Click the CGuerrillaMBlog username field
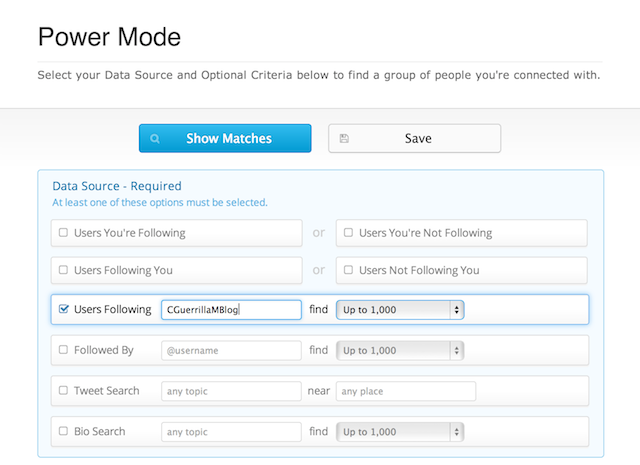This screenshot has width=640, height=465. click(231, 310)
